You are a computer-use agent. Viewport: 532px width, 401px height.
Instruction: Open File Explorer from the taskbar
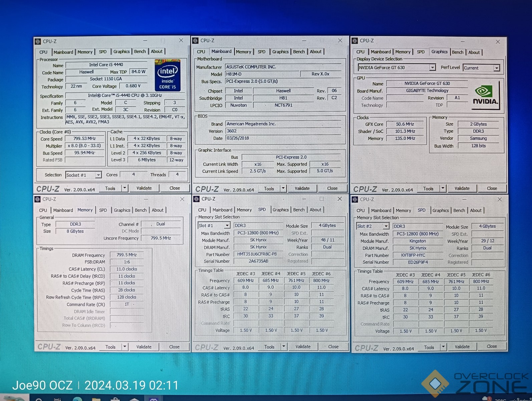96,399
